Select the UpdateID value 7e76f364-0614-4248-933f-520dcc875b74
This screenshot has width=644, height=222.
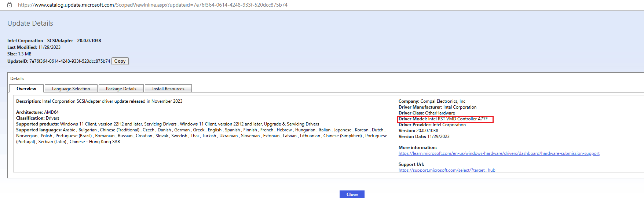coord(70,61)
